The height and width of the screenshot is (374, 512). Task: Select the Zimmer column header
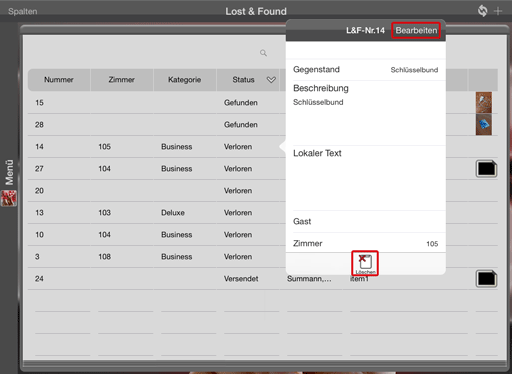point(121,80)
